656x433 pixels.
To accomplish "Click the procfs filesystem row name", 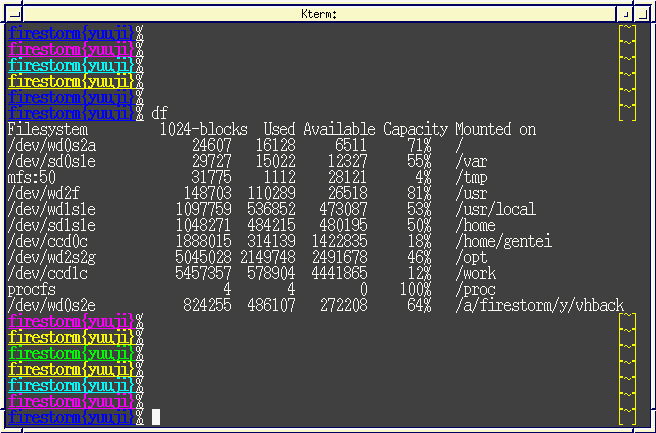I will 31,289.
